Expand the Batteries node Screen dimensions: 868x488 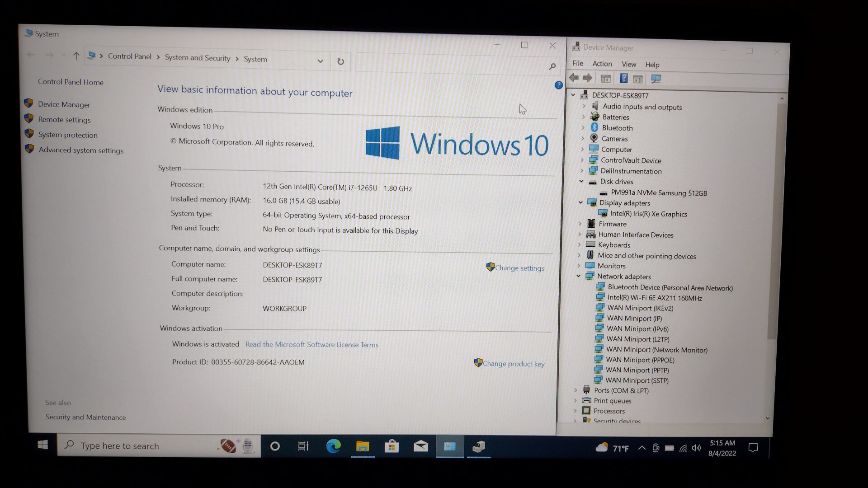click(x=583, y=117)
